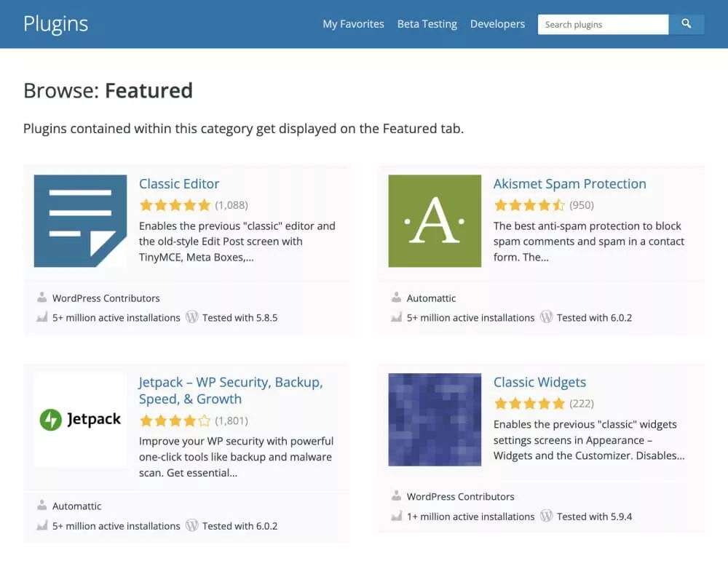
Task: Click chart icon beside 1+ million active installations
Action: point(396,516)
